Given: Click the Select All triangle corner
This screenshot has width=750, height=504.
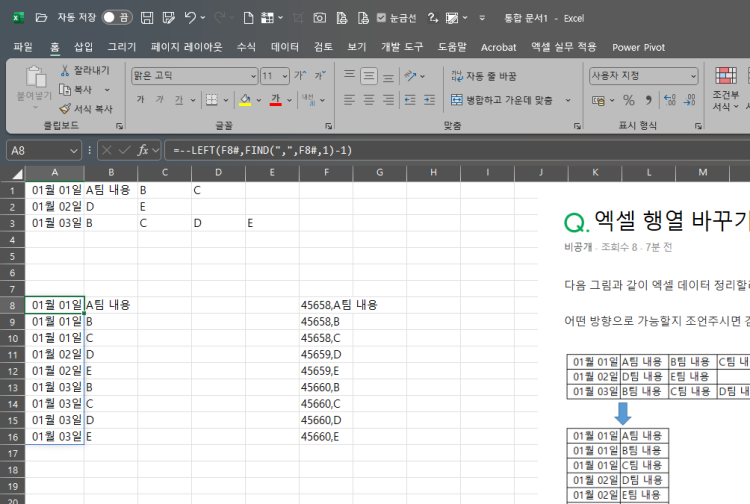Looking at the screenshot, I should point(17,173).
